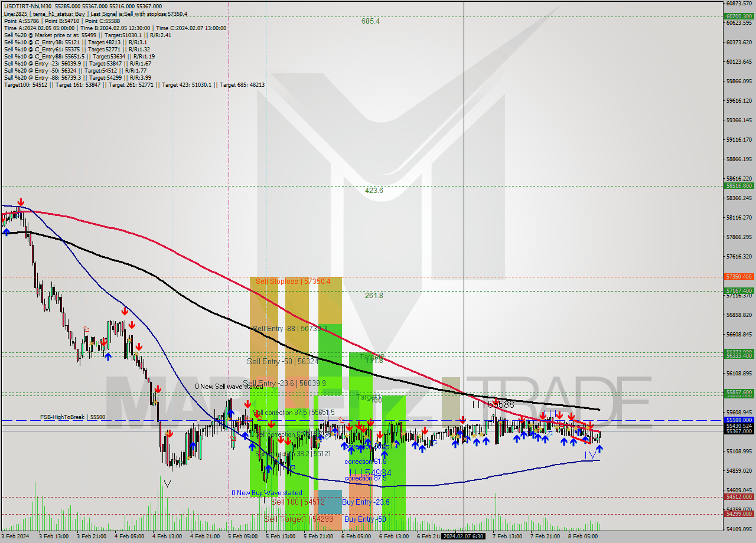Click the 55108.995 axis price value
The height and width of the screenshot is (543, 756).
click(739, 452)
